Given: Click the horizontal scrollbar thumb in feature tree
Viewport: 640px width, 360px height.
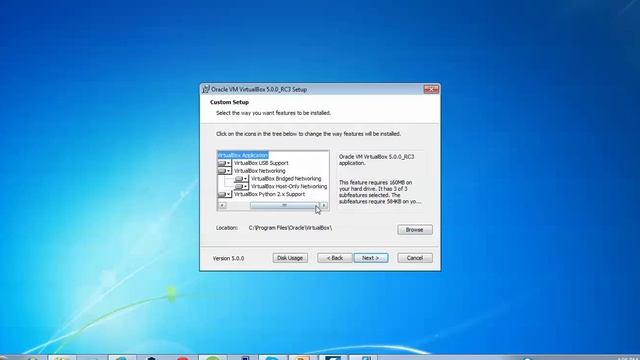Looking at the screenshot, I should point(284,205).
